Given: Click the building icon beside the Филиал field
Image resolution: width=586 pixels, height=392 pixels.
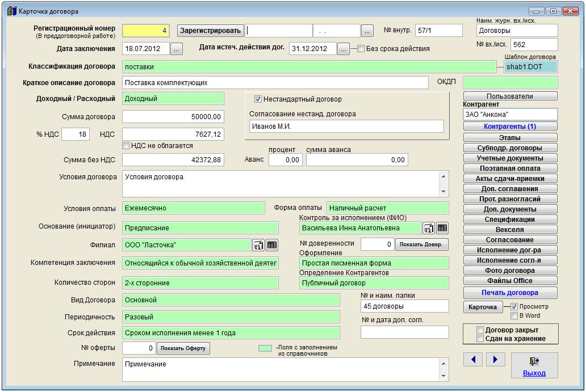Looking at the screenshot, I should click(258, 245).
